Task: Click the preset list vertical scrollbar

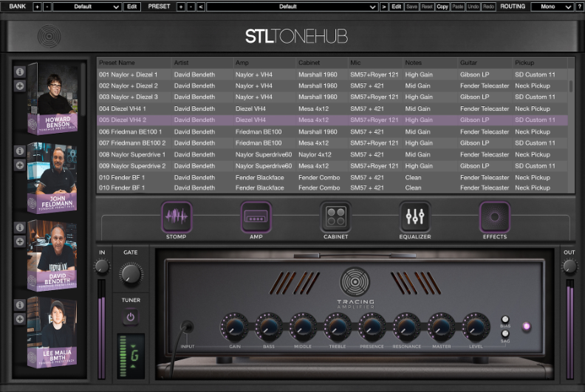Action: [571, 86]
